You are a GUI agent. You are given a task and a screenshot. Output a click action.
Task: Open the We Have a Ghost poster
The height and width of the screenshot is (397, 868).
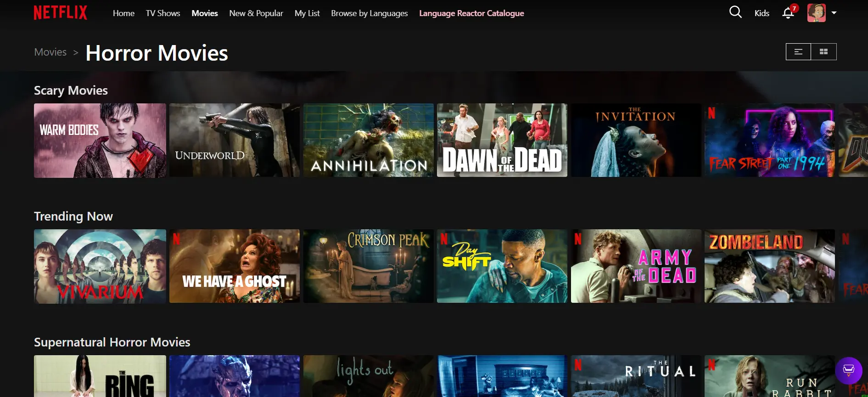click(235, 266)
